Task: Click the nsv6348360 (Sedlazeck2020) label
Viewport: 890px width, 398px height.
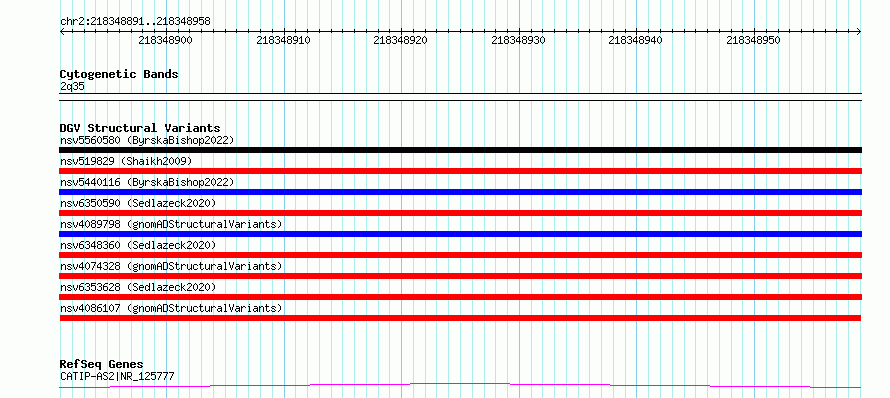Action: click(138, 245)
